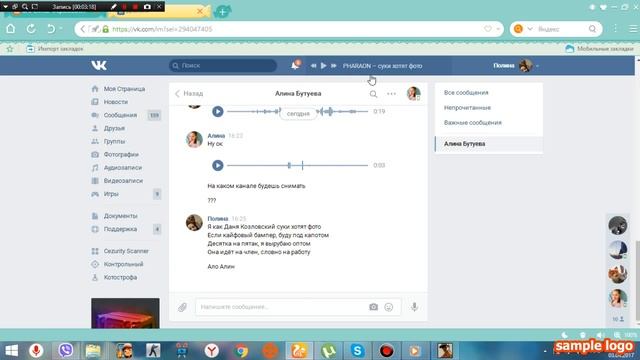640x360 pixels.
Task: Record a voice message with microphone
Action: pyautogui.click(x=414, y=307)
